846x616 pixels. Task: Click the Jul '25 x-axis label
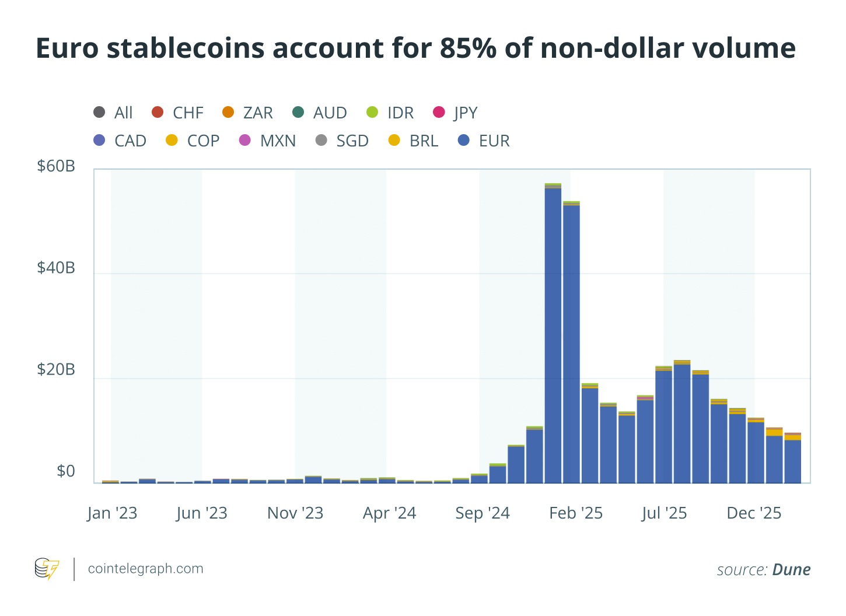[664, 513]
